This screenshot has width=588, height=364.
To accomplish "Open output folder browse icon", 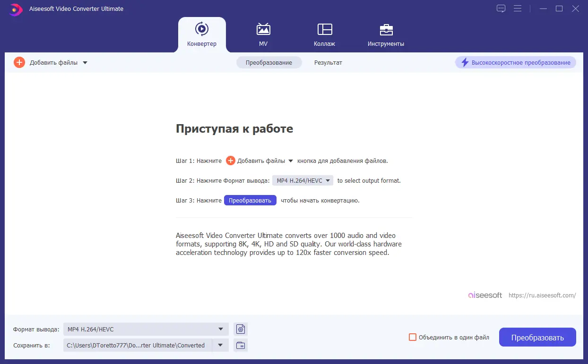I will [x=240, y=345].
